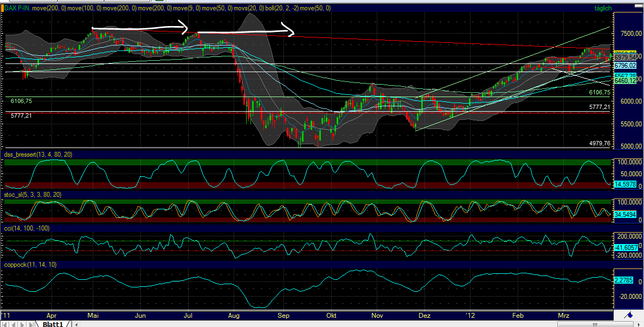Click the '12 year label on time axis
644x327 pixels.
click(x=471, y=316)
